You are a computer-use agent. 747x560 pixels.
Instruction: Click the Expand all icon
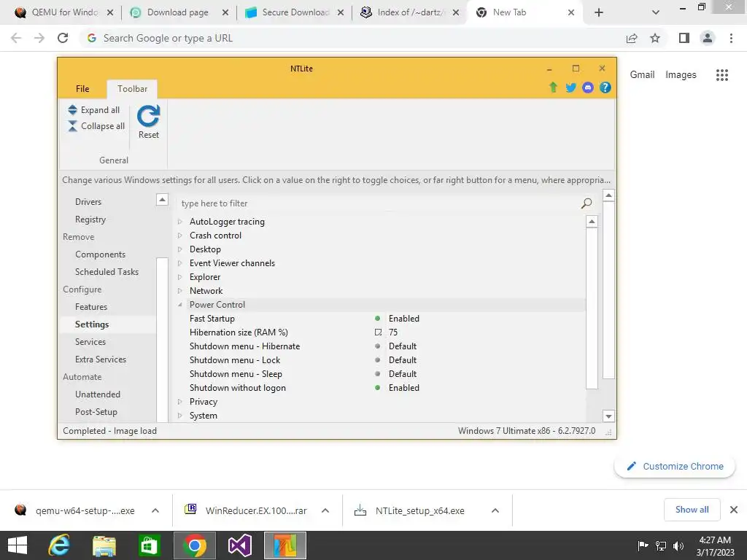click(72, 110)
